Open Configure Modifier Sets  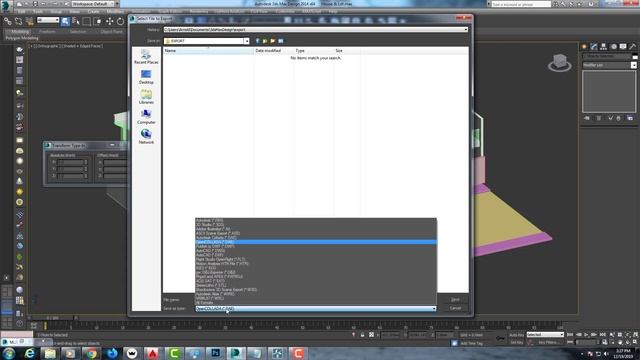pyautogui.click(x=630, y=118)
